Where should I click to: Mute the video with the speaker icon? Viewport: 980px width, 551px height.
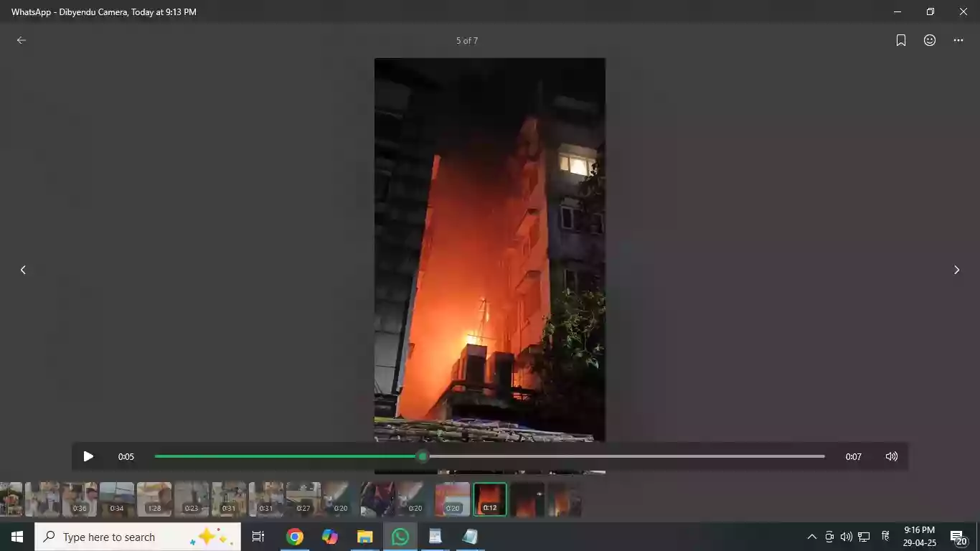(x=892, y=456)
